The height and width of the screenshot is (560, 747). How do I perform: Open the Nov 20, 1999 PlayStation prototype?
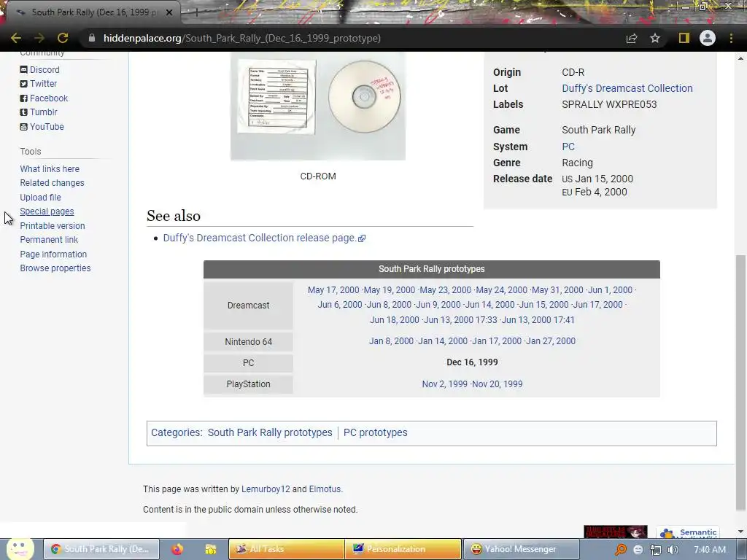click(x=498, y=384)
